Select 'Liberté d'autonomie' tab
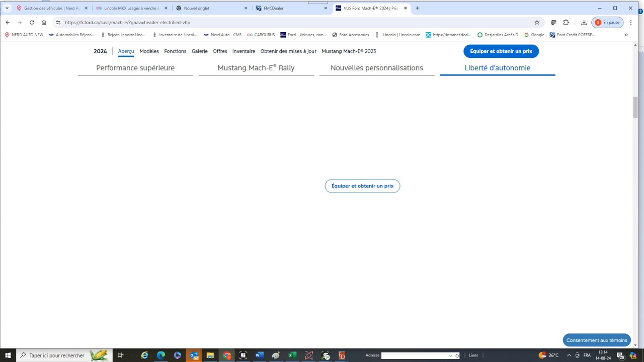This screenshot has width=644, height=362. pos(498,68)
